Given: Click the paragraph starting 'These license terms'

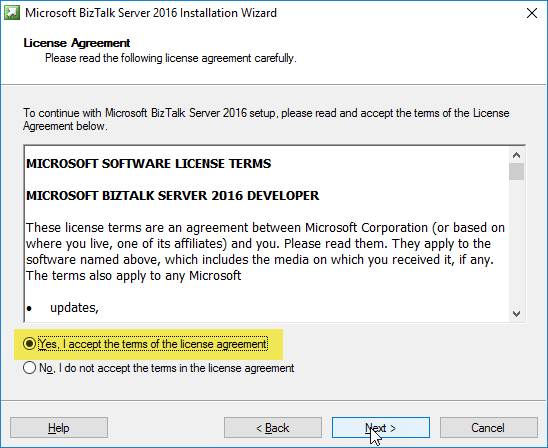Looking at the screenshot, I should [266, 252].
